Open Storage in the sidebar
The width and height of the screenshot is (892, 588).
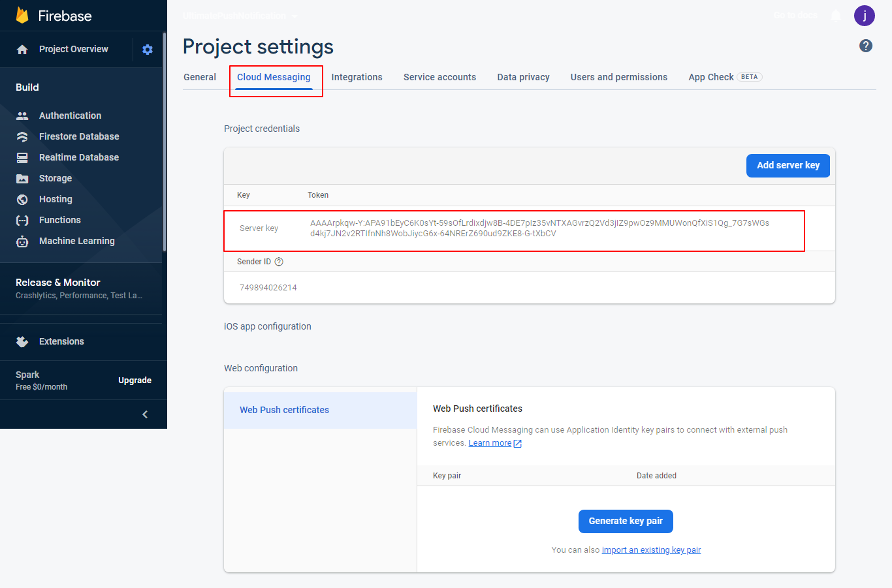[56, 178]
